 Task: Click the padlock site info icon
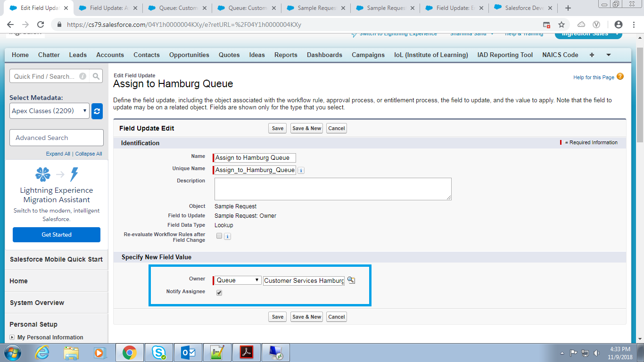[x=59, y=25]
